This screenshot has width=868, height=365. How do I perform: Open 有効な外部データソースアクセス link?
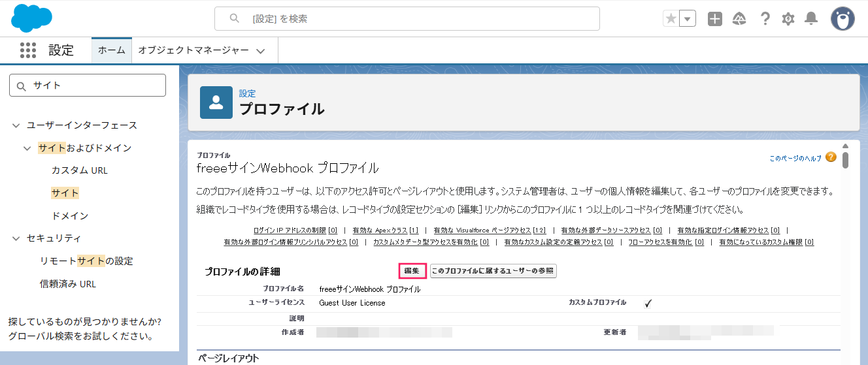tap(611, 230)
